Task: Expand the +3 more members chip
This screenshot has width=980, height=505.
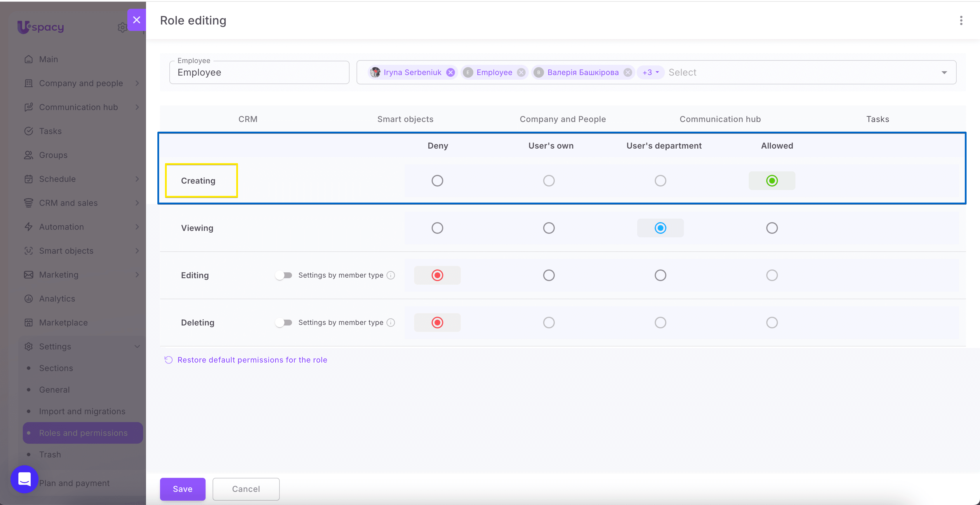Action: [x=651, y=72]
